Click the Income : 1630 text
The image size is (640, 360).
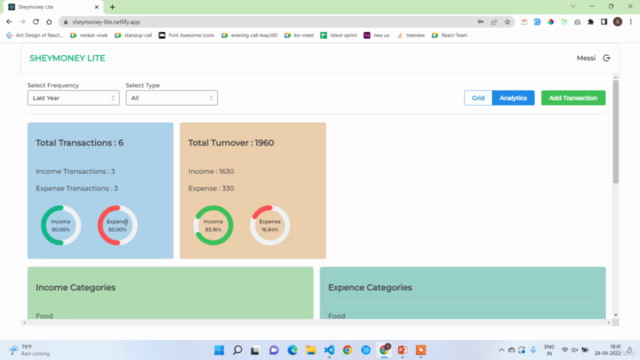211,171
